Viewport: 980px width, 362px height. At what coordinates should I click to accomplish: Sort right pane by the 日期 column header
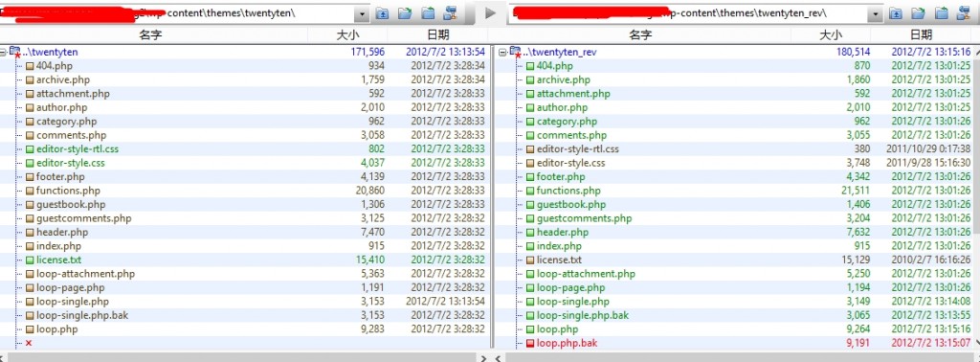pos(921,35)
